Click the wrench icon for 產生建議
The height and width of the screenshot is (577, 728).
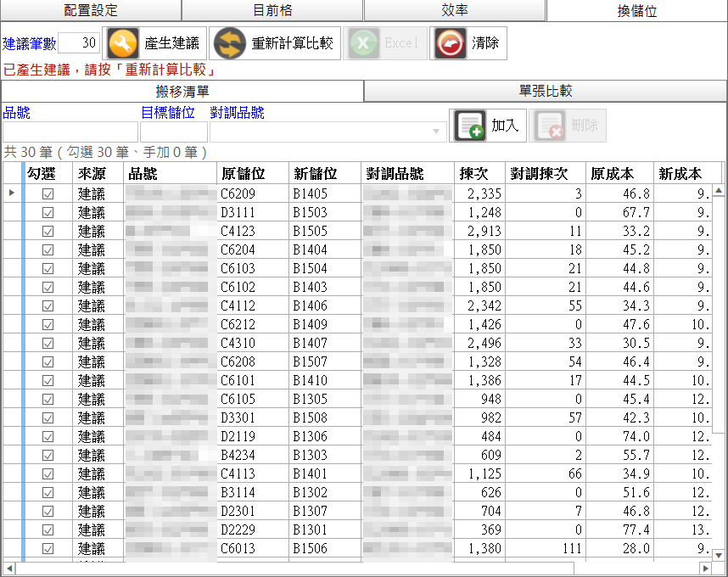pyautogui.click(x=123, y=43)
